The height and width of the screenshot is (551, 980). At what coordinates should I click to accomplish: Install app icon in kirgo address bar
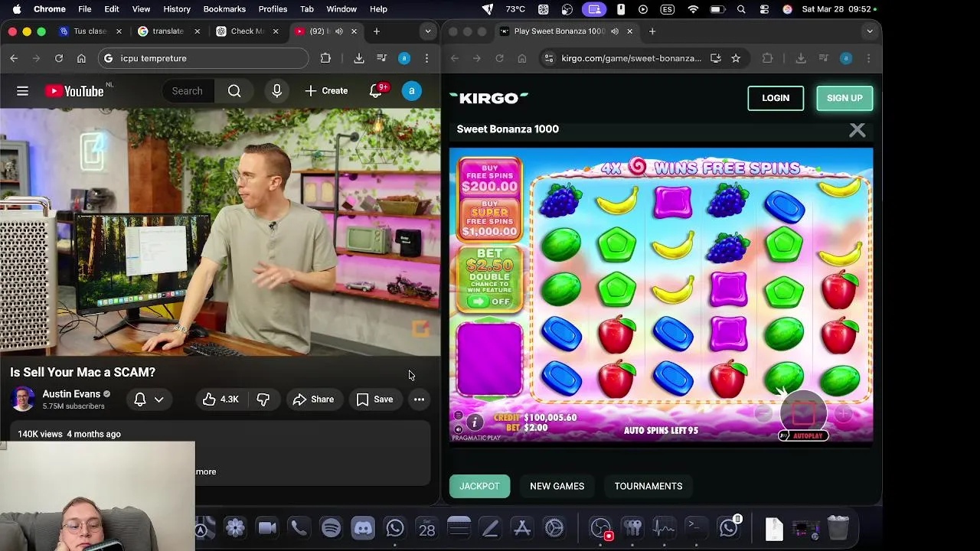pyautogui.click(x=715, y=58)
